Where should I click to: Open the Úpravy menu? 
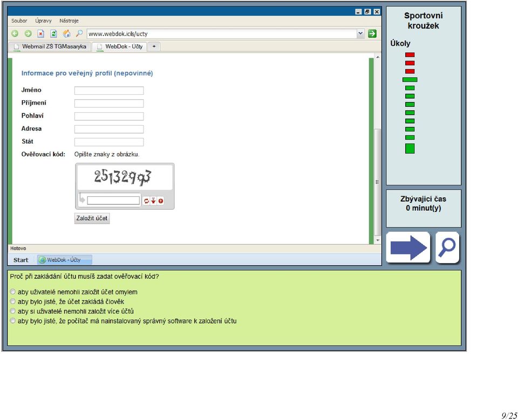coord(43,21)
